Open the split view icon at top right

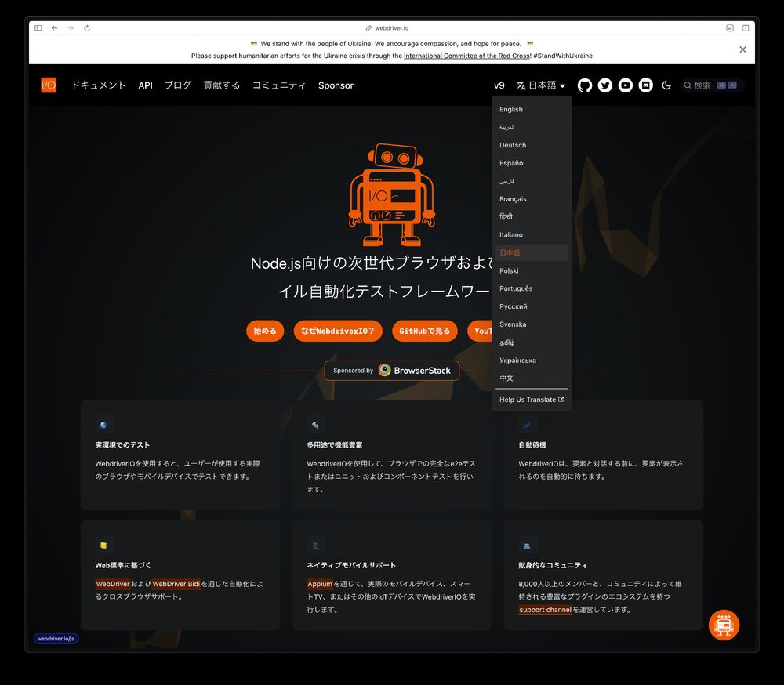(x=746, y=28)
